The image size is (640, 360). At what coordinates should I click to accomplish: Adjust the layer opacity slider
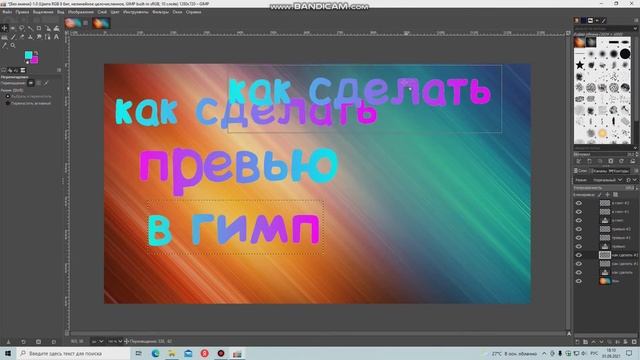pyautogui.click(x=604, y=188)
